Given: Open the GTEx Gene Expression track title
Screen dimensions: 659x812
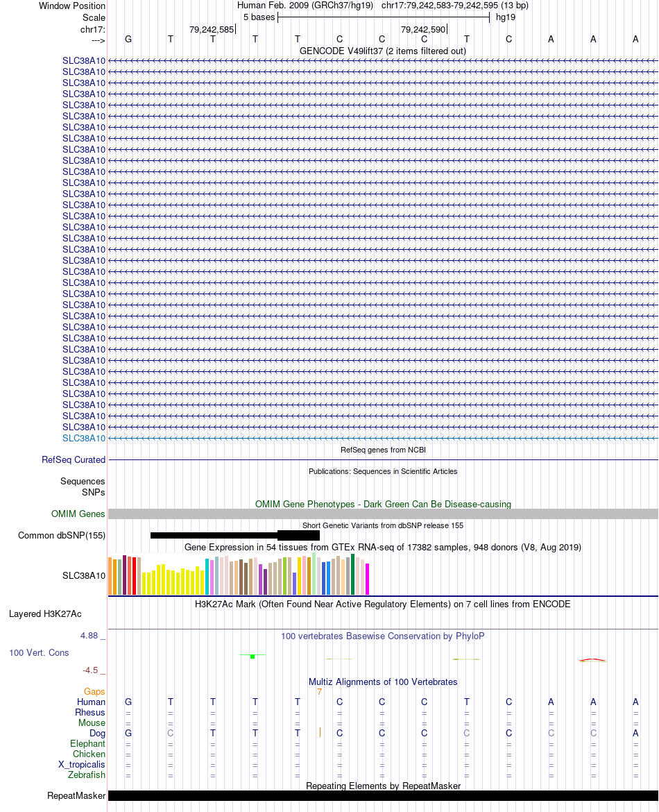Looking at the screenshot, I should [383, 547].
